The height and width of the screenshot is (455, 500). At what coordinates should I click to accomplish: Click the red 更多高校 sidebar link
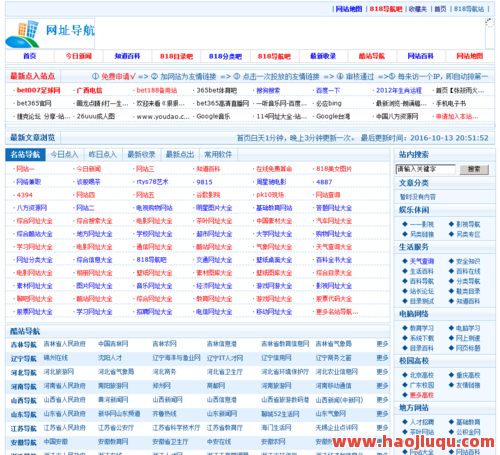pyautogui.click(x=422, y=395)
